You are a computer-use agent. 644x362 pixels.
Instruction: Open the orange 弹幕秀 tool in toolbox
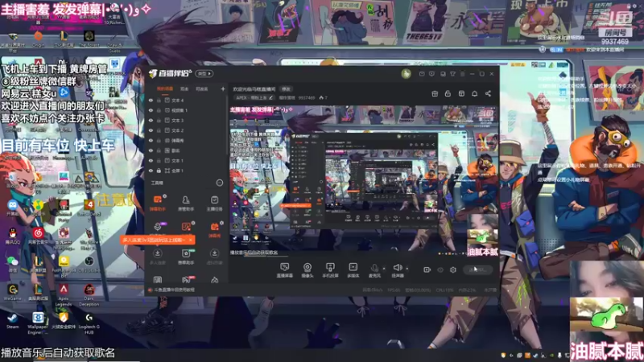coord(214,229)
